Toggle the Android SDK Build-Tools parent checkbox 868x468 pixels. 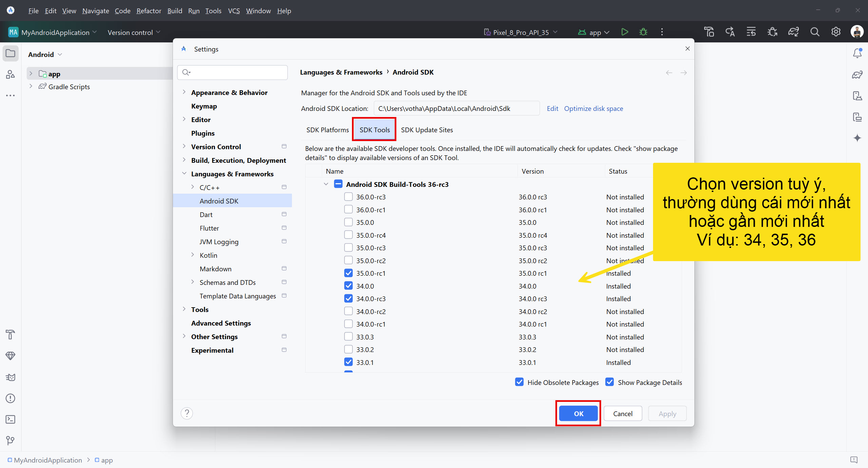[338, 184]
